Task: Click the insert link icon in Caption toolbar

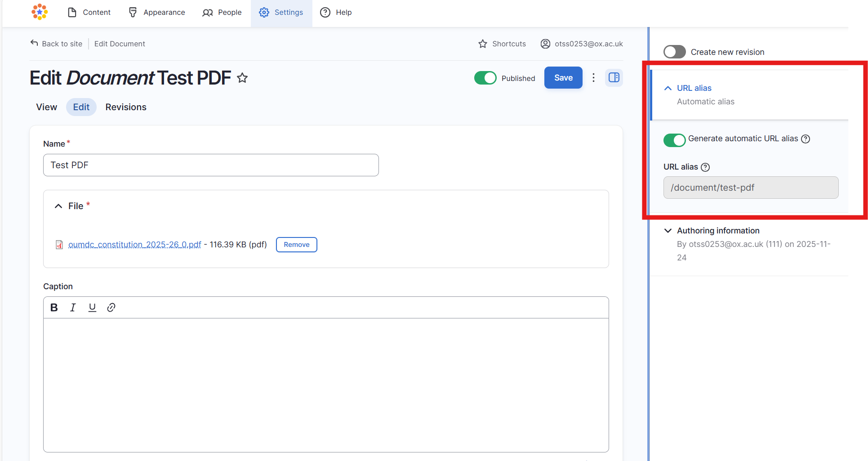Action: pyautogui.click(x=111, y=308)
